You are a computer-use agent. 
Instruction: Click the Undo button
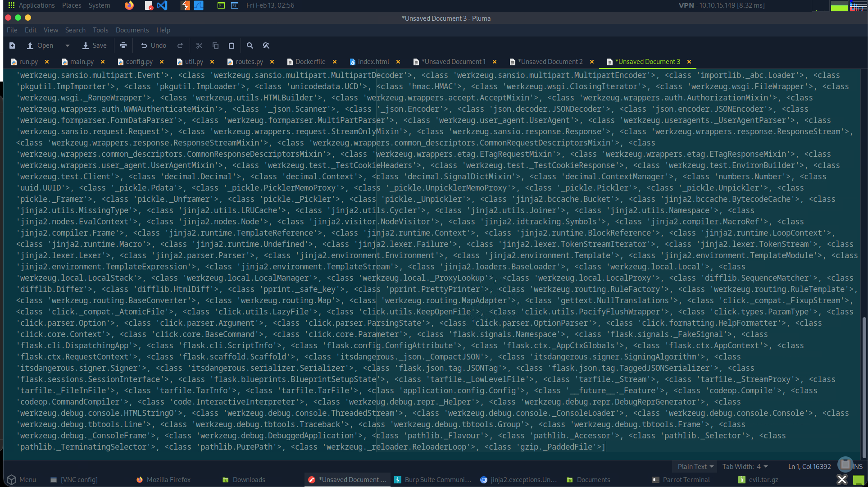pos(154,46)
